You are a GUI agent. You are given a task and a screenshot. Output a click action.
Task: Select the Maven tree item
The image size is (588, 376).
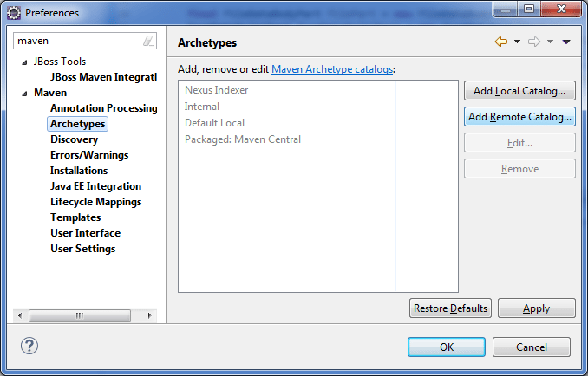(x=50, y=93)
